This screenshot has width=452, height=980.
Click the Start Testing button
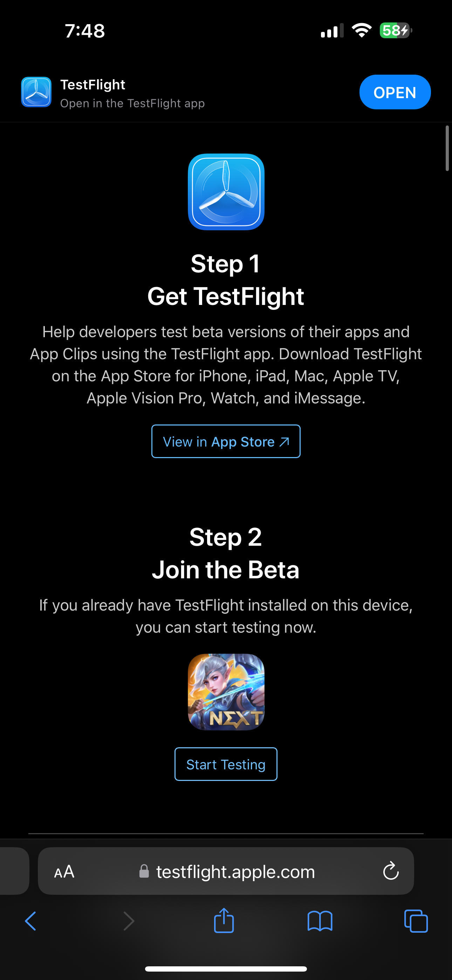point(226,764)
